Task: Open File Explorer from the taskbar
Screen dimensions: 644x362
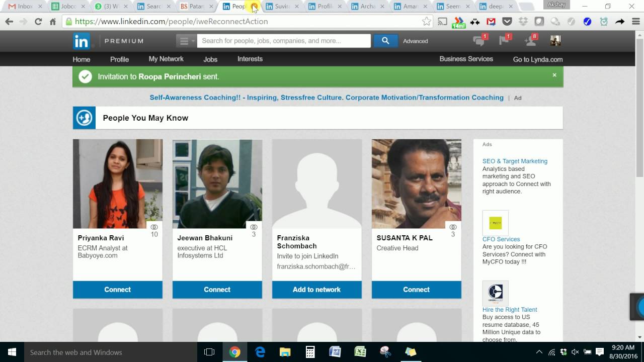Action: (285, 352)
